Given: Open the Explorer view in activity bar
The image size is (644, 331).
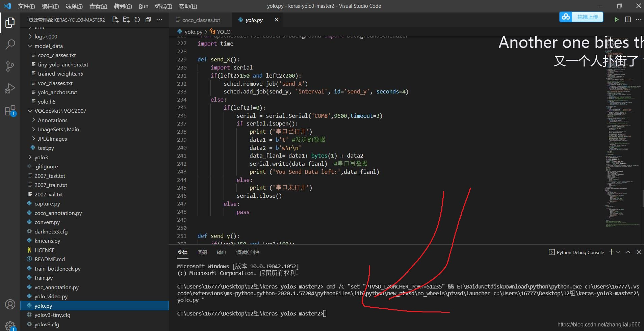Looking at the screenshot, I should (10, 23).
